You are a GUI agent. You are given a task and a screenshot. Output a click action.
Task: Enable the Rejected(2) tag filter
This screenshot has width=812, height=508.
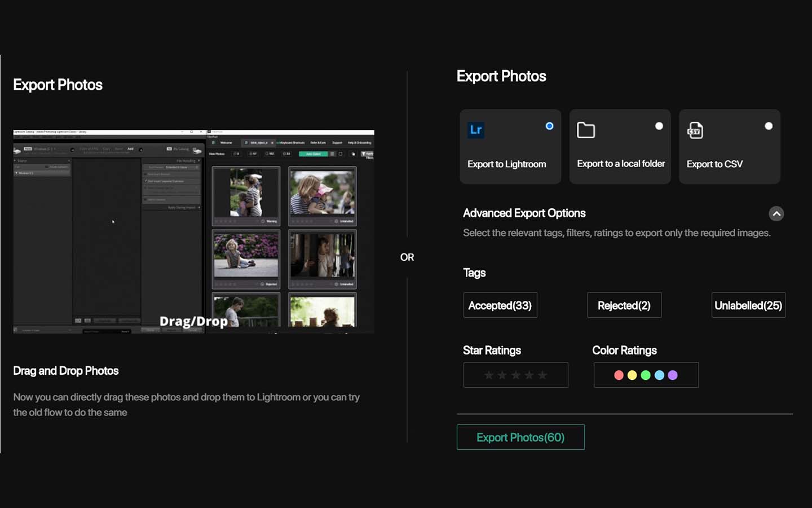pyautogui.click(x=624, y=305)
